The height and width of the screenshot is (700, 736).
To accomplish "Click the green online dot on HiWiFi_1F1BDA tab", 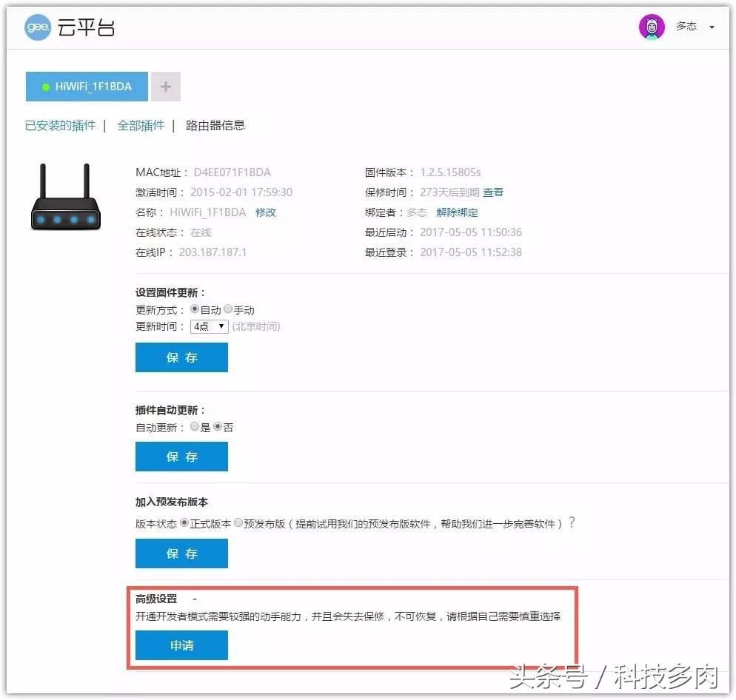I will (44, 86).
